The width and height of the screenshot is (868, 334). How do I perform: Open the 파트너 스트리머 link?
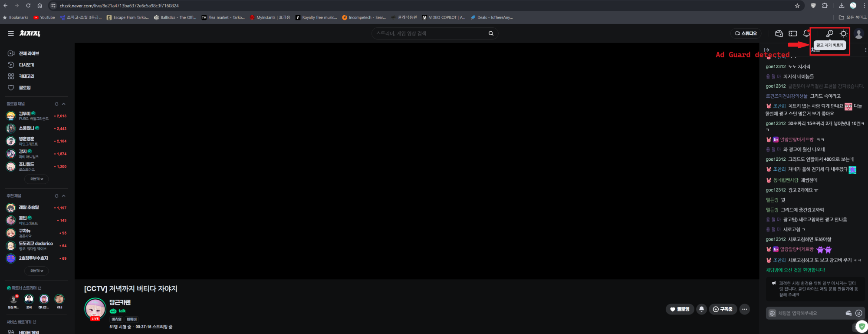point(24,288)
